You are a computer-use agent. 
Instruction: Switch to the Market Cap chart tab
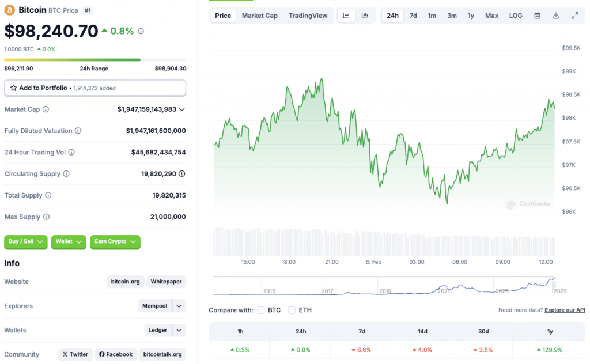(260, 16)
